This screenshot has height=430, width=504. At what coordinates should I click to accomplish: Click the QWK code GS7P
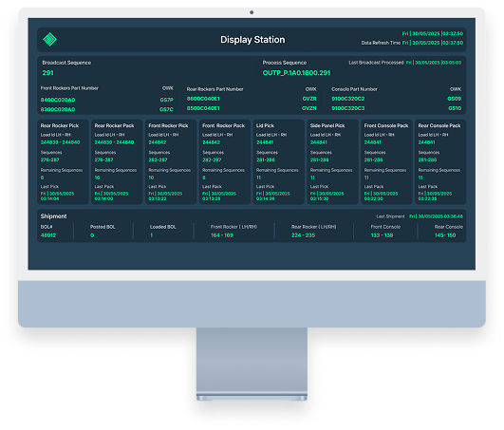[x=166, y=100]
